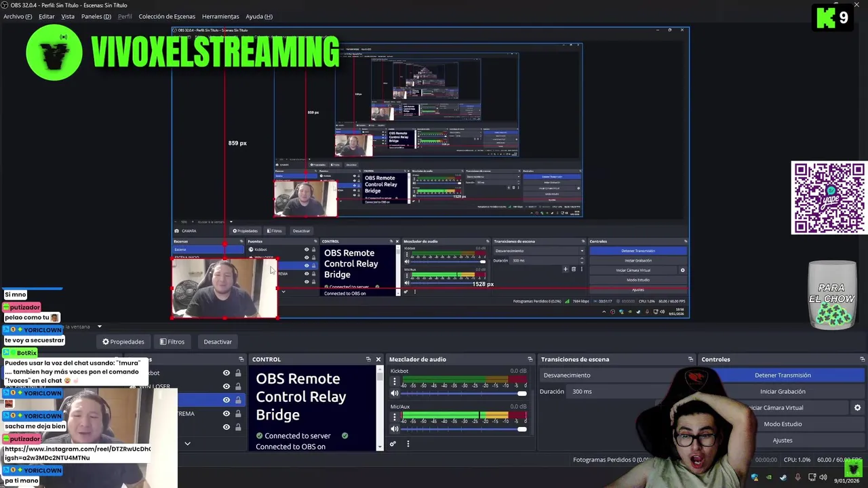Click the CONTROL dock vertical scrollbar

(380, 408)
